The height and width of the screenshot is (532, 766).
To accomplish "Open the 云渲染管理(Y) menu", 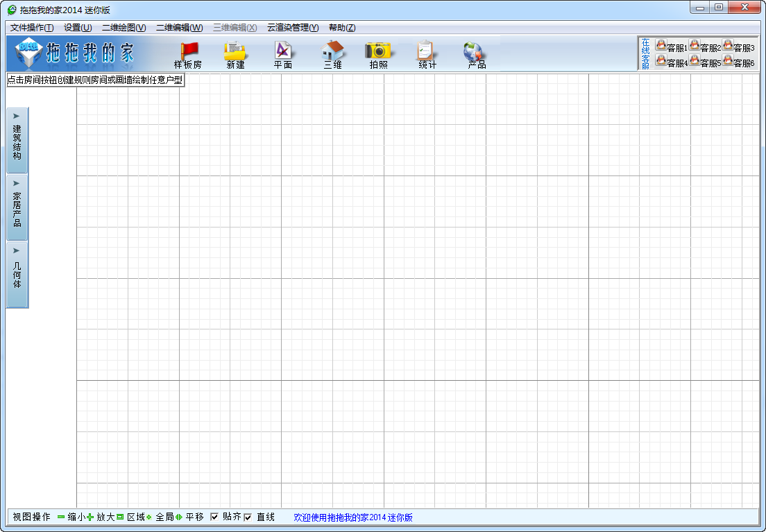I will coord(293,27).
